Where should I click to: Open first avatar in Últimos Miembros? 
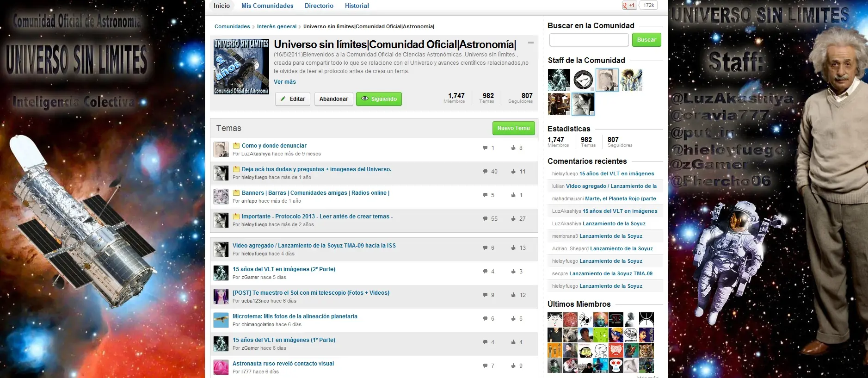coord(555,320)
